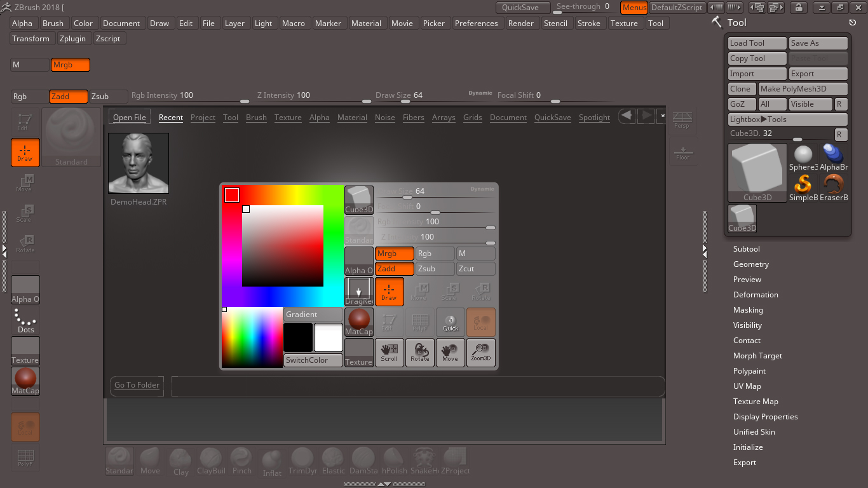Click the QuickSave button
This screenshot has width=868, height=488.
[523, 8]
